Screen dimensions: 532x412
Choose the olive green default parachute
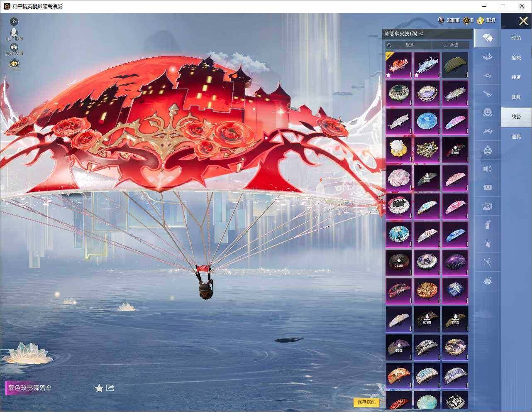(x=455, y=65)
